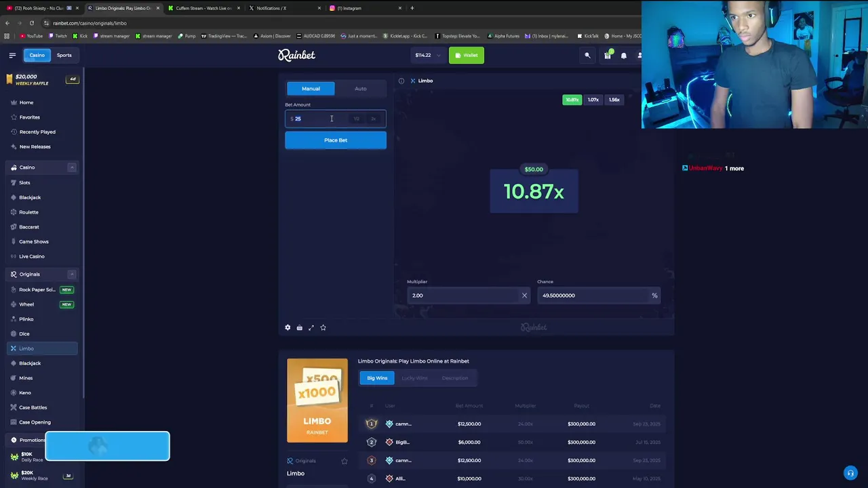Halve the bet with 1/2 button
This screenshot has width=868, height=488.
357,119
